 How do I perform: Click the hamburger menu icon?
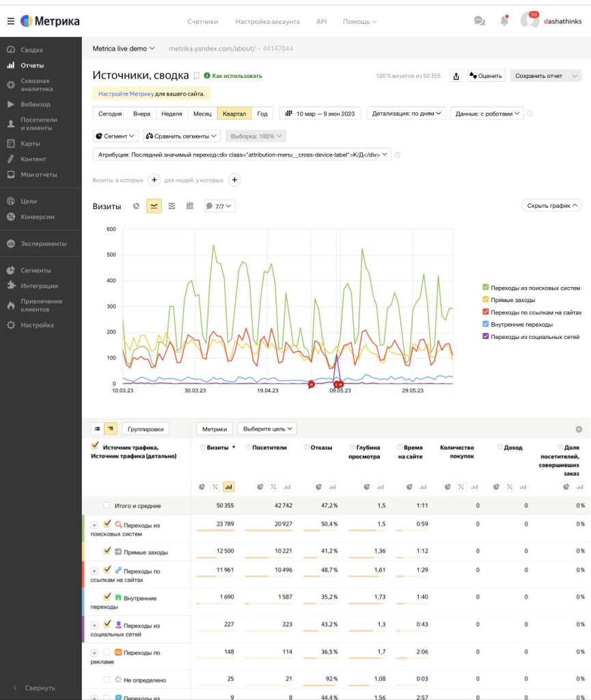click(x=10, y=21)
